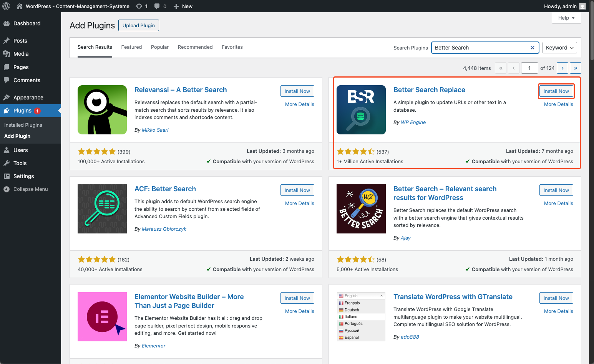Open the New content menu in admin bar
The image size is (594, 364).
(x=183, y=6)
